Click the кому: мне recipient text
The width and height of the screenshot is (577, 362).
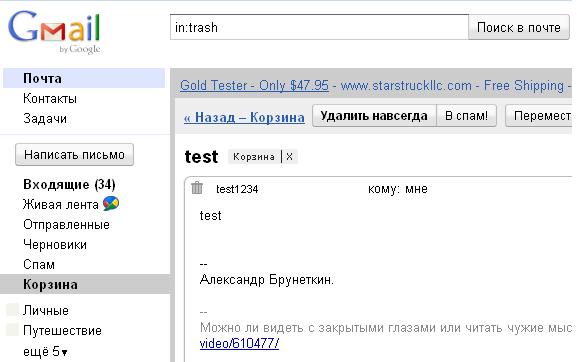click(398, 189)
